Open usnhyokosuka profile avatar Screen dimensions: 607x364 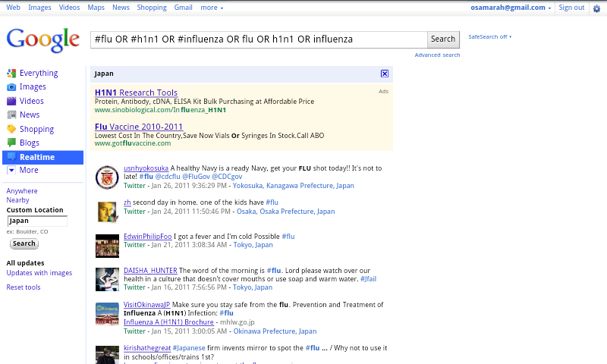[x=107, y=177]
